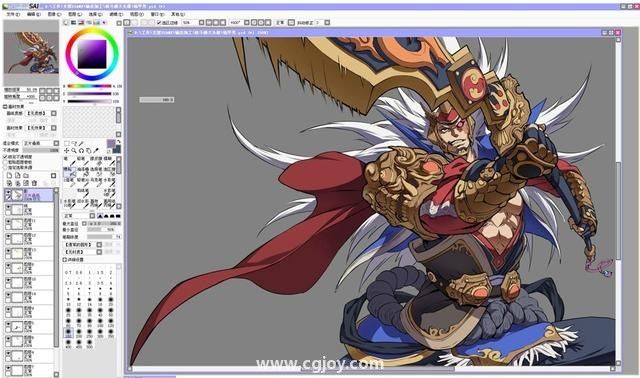Open the 画纸质感 paper texture dropdown
This screenshot has height=378, width=640.
pyautogui.click(x=53, y=113)
